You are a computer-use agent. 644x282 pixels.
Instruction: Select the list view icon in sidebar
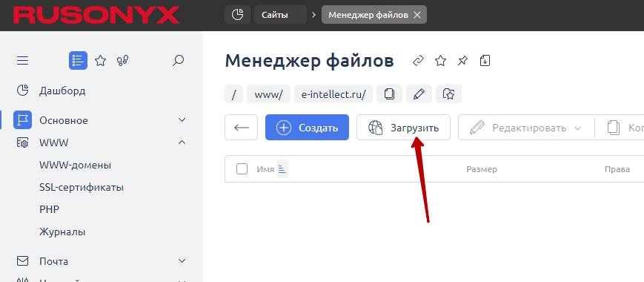point(78,60)
